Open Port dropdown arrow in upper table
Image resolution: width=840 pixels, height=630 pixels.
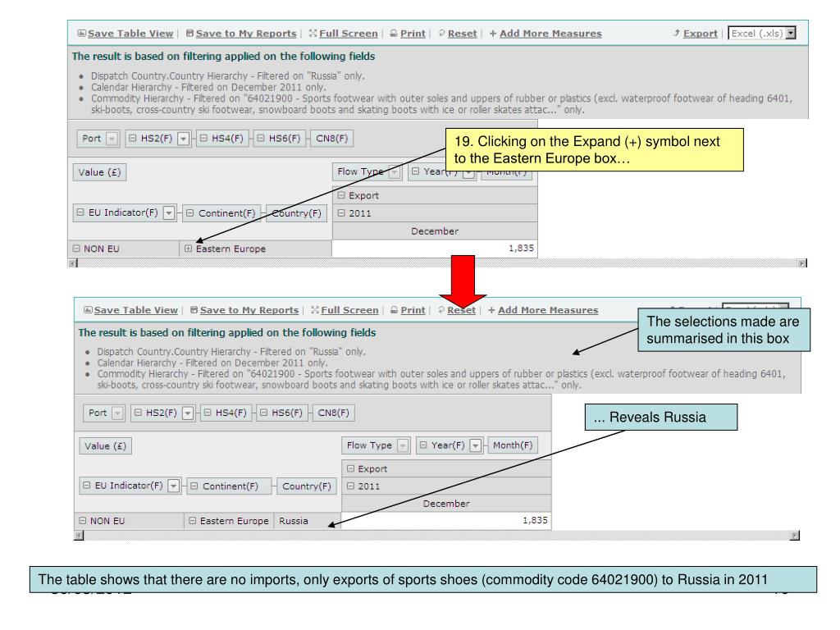click(x=112, y=138)
